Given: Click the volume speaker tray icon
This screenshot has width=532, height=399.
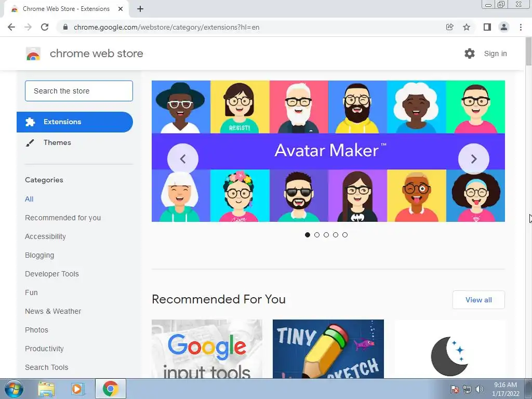Looking at the screenshot, I should point(480,389).
